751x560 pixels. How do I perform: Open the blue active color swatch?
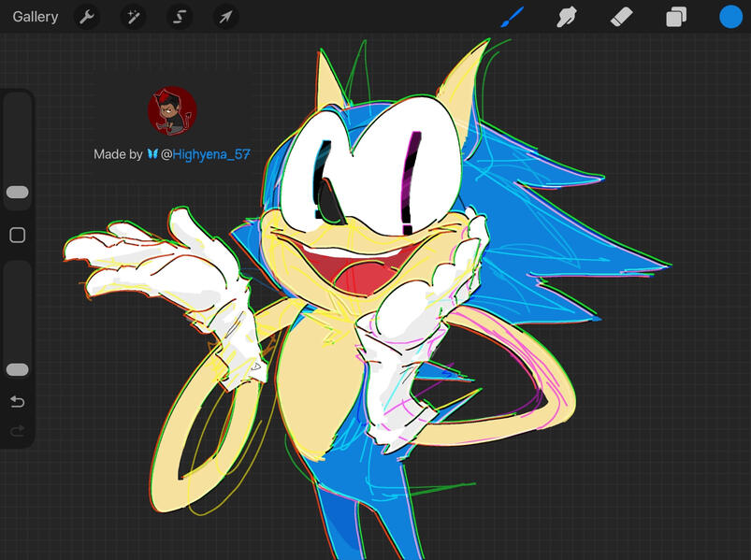click(730, 17)
